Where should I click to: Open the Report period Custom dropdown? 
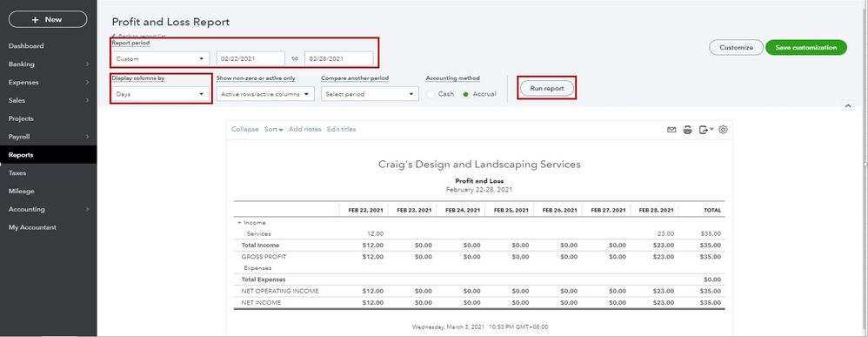pos(161,58)
